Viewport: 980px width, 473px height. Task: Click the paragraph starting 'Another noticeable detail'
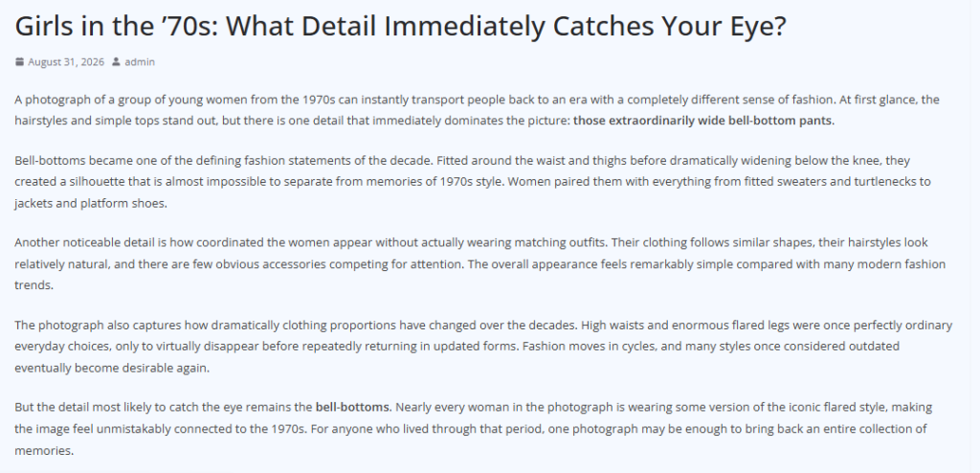480,263
